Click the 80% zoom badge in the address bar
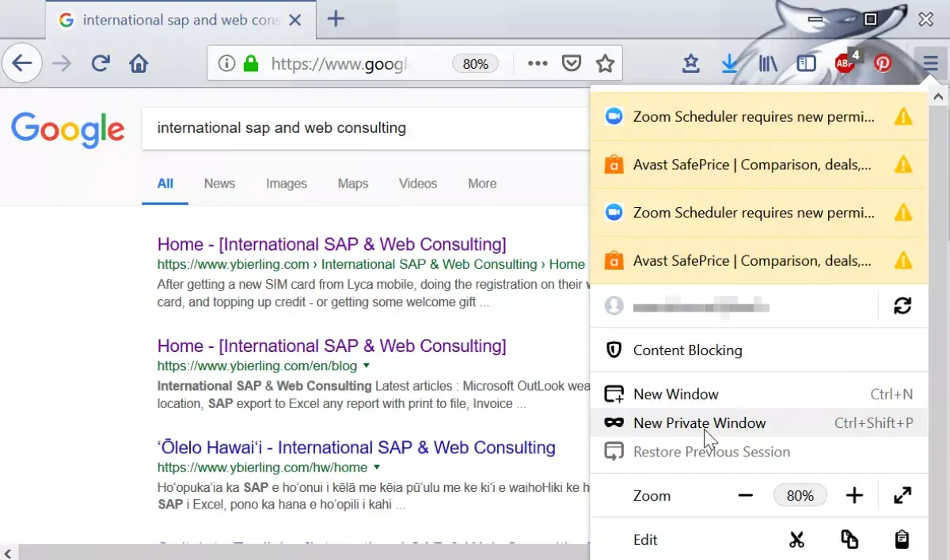 (475, 64)
